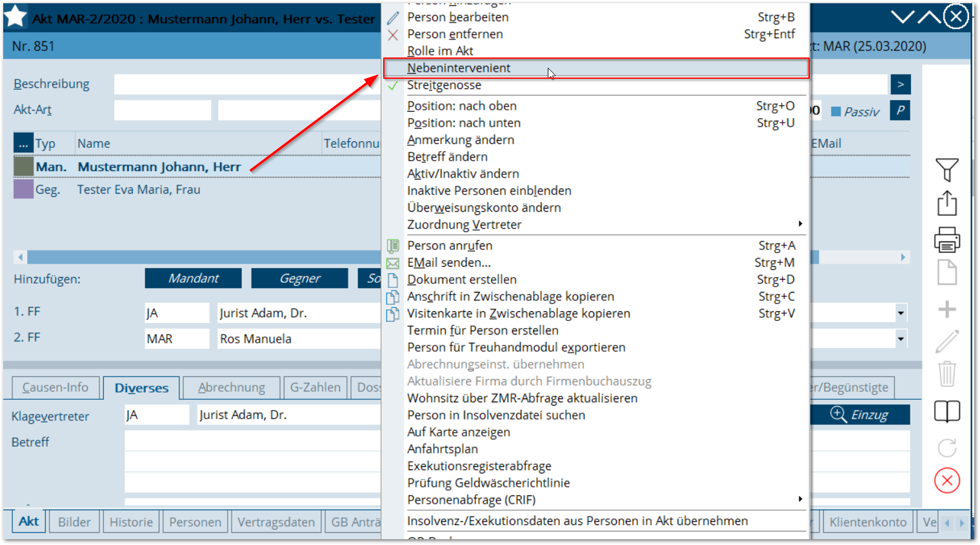Choose EMail senden... entry
This screenshot has width=980, height=545.
click(595, 263)
